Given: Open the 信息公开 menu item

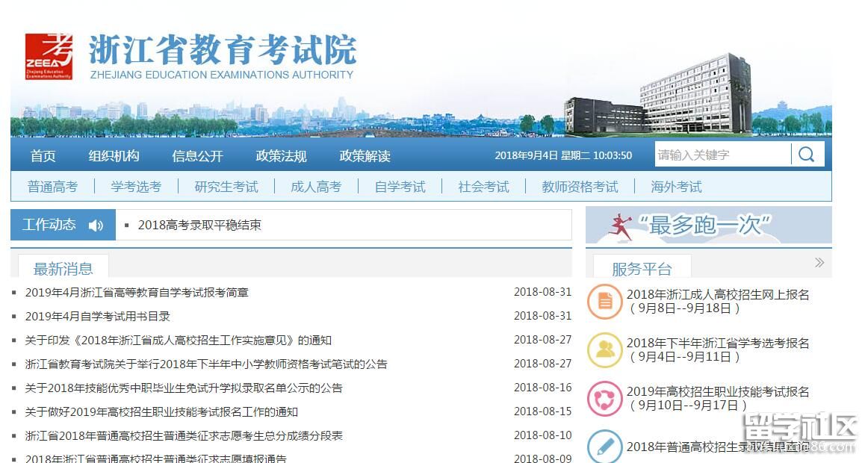Looking at the screenshot, I should click(197, 156).
